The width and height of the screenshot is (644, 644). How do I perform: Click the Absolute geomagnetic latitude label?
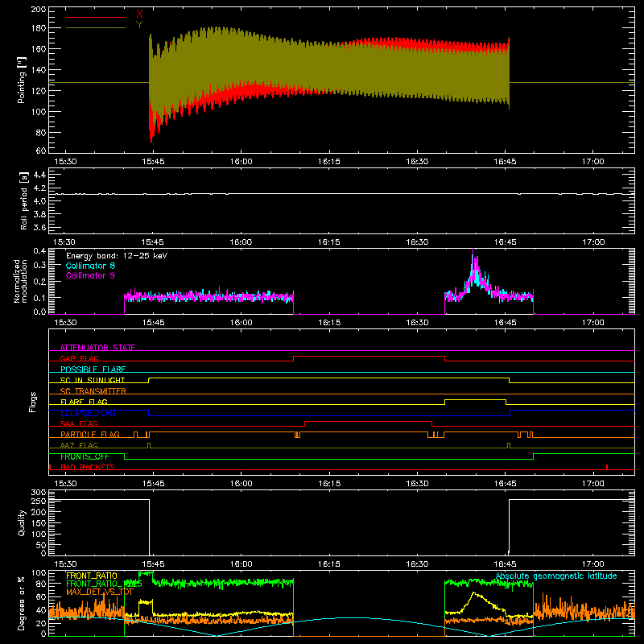tap(556, 576)
